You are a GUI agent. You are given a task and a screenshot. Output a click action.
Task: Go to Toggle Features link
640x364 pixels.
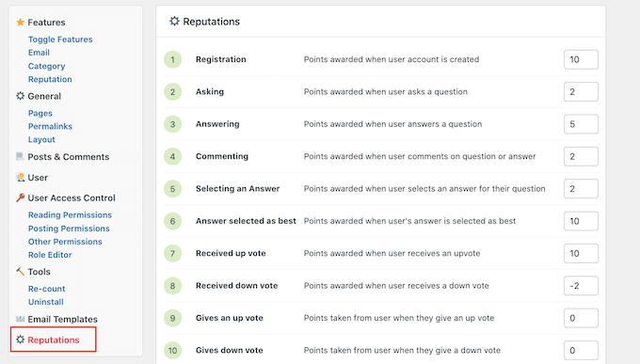click(60, 40)
